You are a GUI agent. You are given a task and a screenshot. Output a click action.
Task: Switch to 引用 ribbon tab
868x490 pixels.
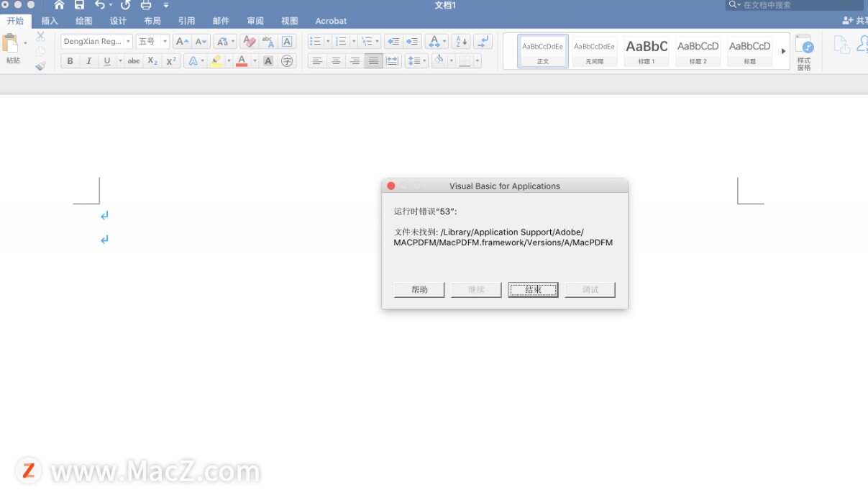186,21
